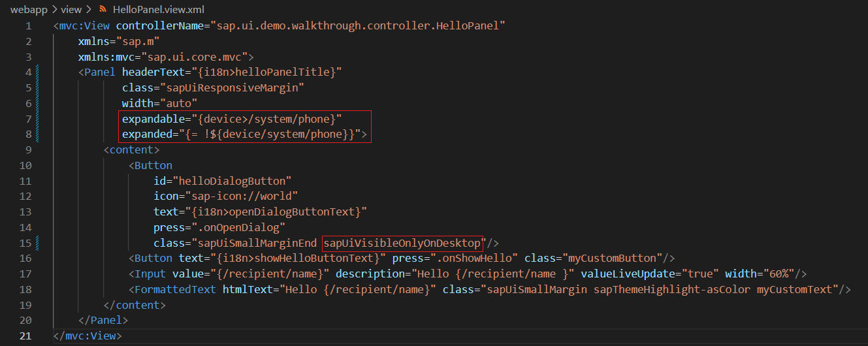868x346 pixels.
Task: Click the {i18n>helloPanelTitle} binding text
Action: pyautogui.click(x=266, y=72)
